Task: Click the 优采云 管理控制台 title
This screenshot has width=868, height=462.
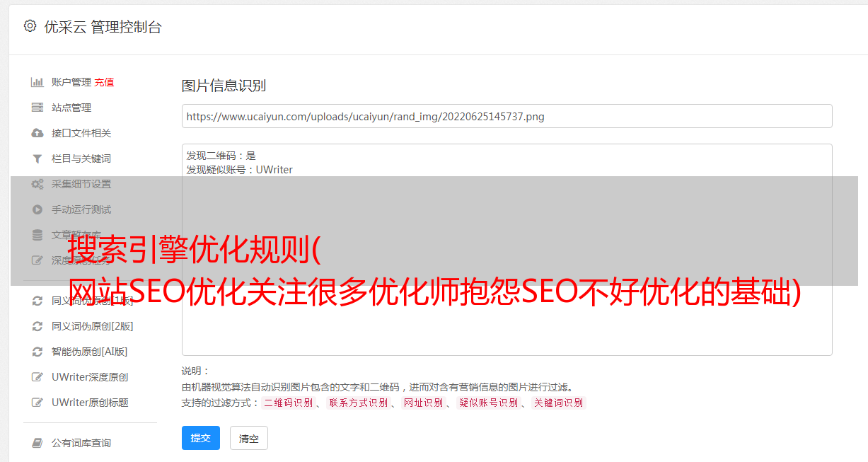Action: point(103,27)
